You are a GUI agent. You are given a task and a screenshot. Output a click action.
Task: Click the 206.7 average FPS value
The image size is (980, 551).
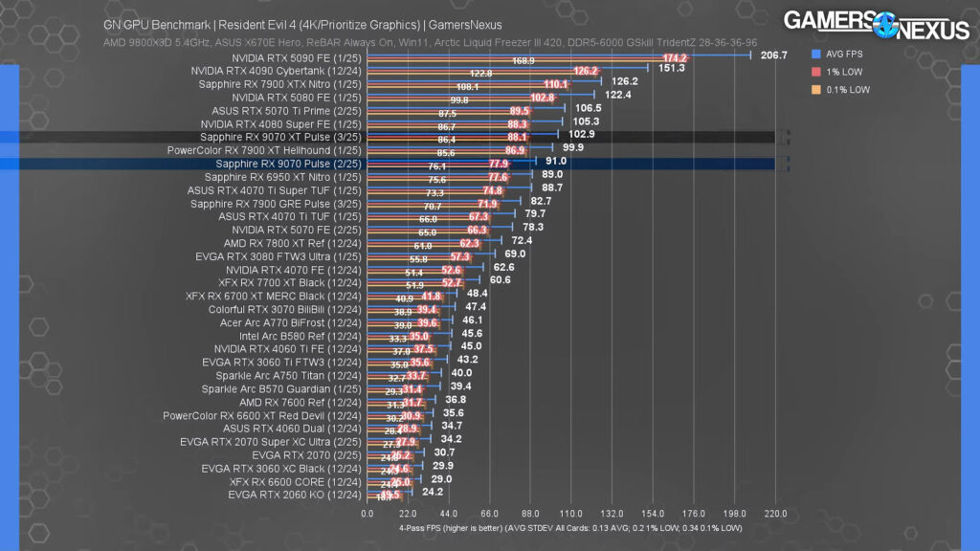pos(773,55)
